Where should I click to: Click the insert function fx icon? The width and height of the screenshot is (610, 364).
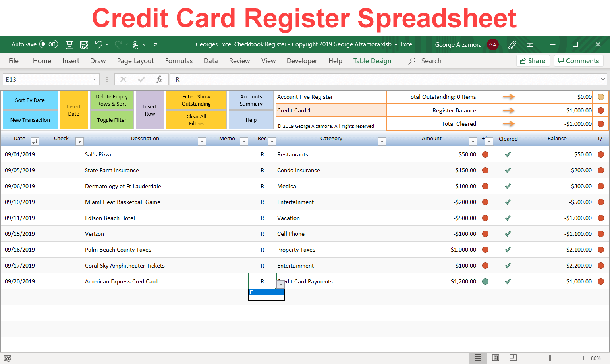[159, 79]
